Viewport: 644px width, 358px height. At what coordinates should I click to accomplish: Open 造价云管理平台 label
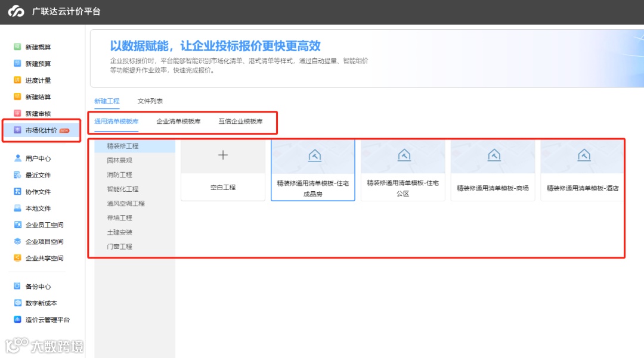pos(48,320)
